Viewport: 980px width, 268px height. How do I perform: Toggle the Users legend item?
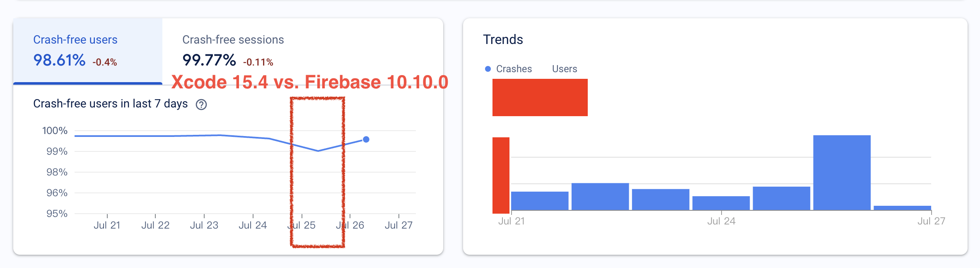(565, 69)
